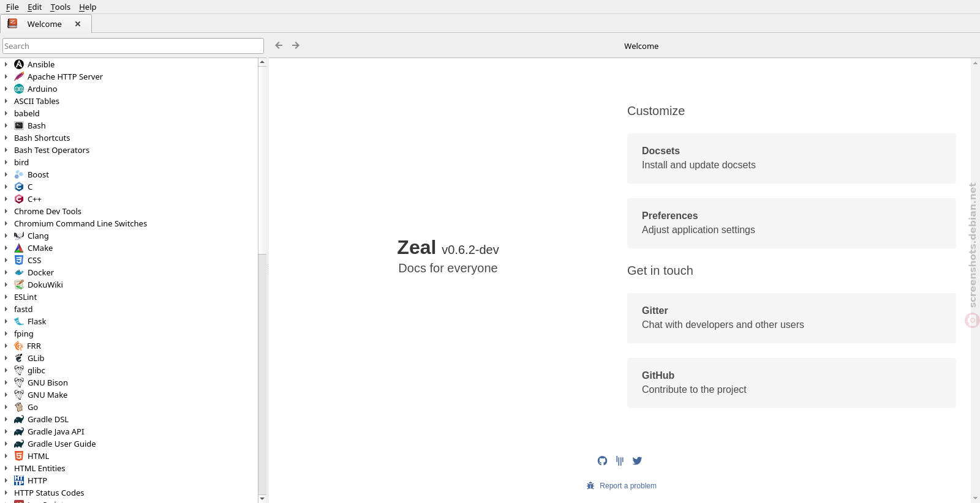Expand the Ansible docset
The width and height of the screenshot is (980, 503).
pos(6,64)
